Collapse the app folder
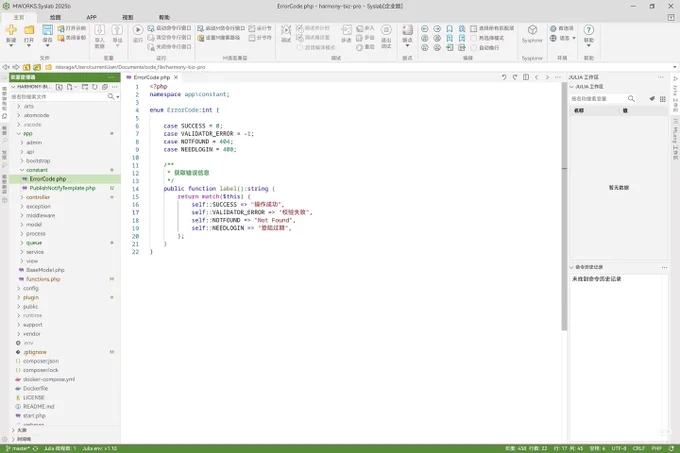This screenshot has width=680, height=453. (19, 134)
